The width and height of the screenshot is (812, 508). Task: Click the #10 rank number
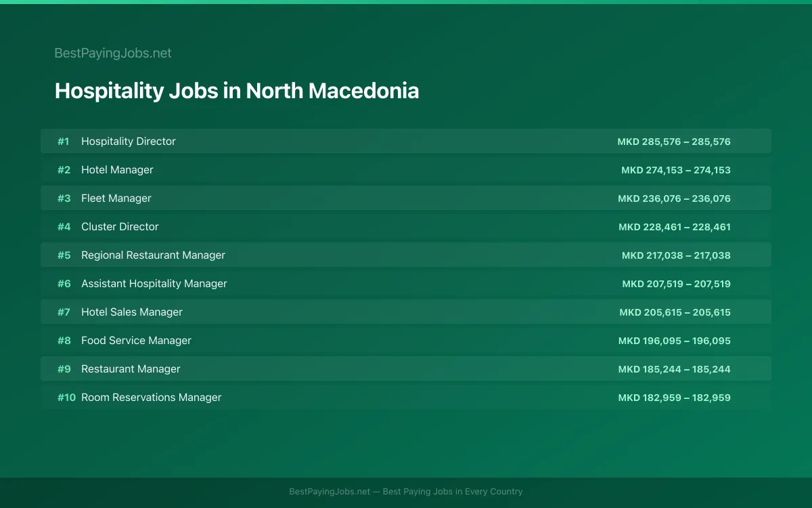[x=66, y=397]
